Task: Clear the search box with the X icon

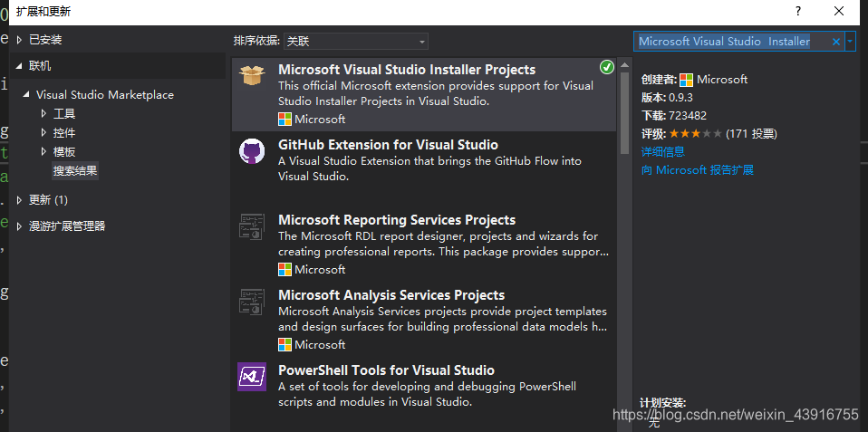Action: coord(836,42)
